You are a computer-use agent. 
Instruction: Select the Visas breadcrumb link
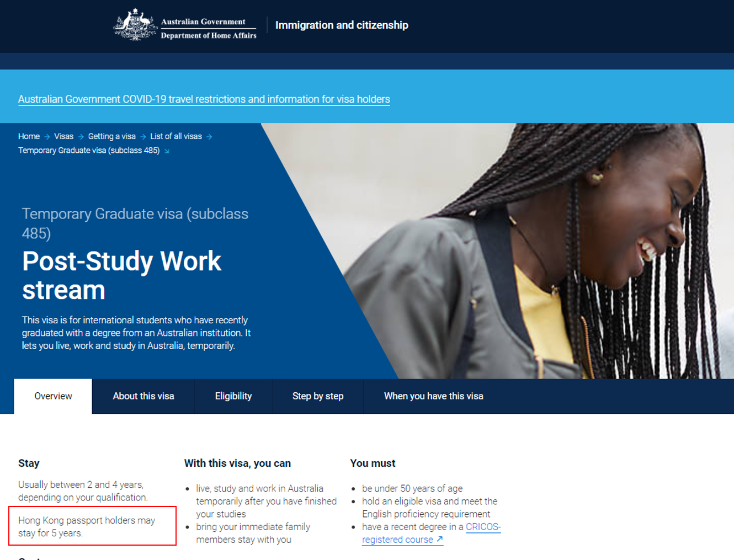[63, 136]
